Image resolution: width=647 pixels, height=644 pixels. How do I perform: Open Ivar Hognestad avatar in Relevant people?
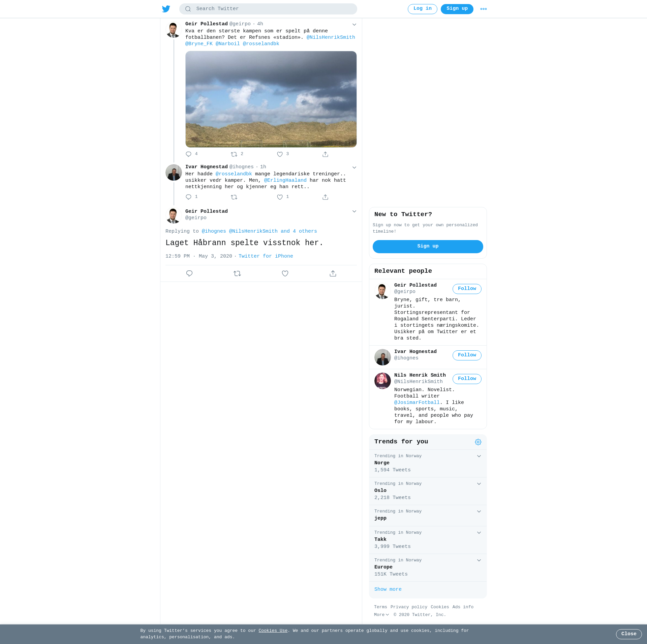[382, 357]
